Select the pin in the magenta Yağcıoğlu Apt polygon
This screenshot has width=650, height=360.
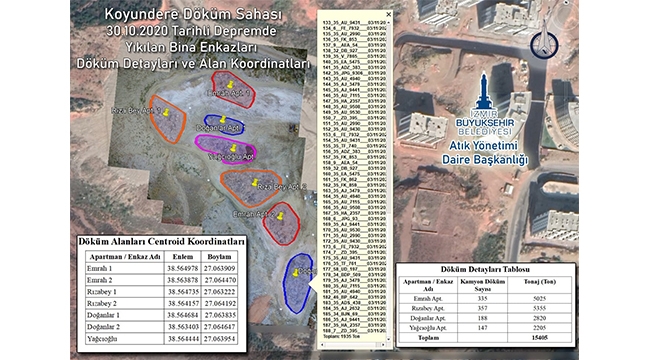coord(233,148)
